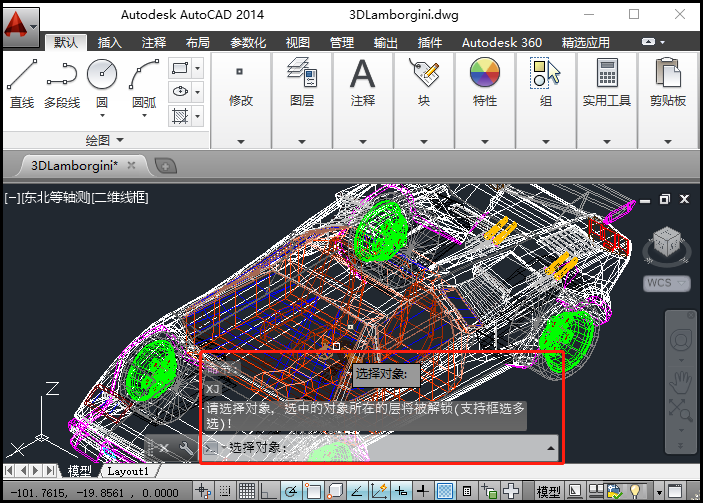Switch to the 插入 (Insert) ribbon tab
Viewport: 703px width, 503px height.
pyautogui.click(x=110, y=43)
